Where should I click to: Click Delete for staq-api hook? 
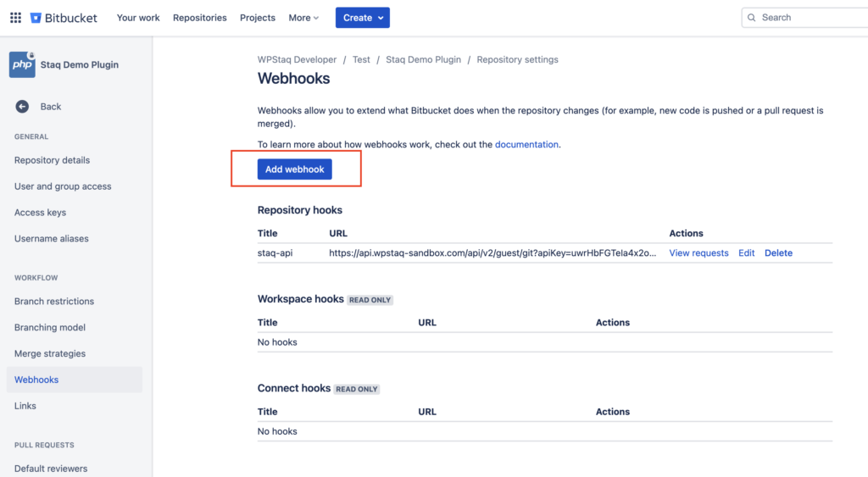778,252
